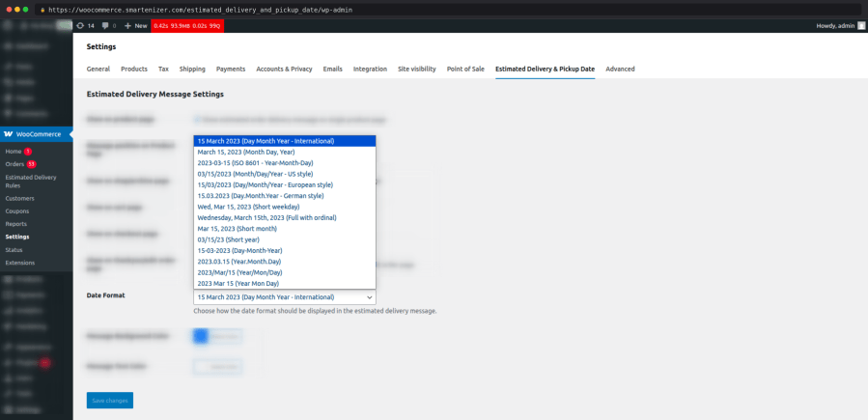Switch to the Integration settings tab
868x420 pixels.
(370, 70)
